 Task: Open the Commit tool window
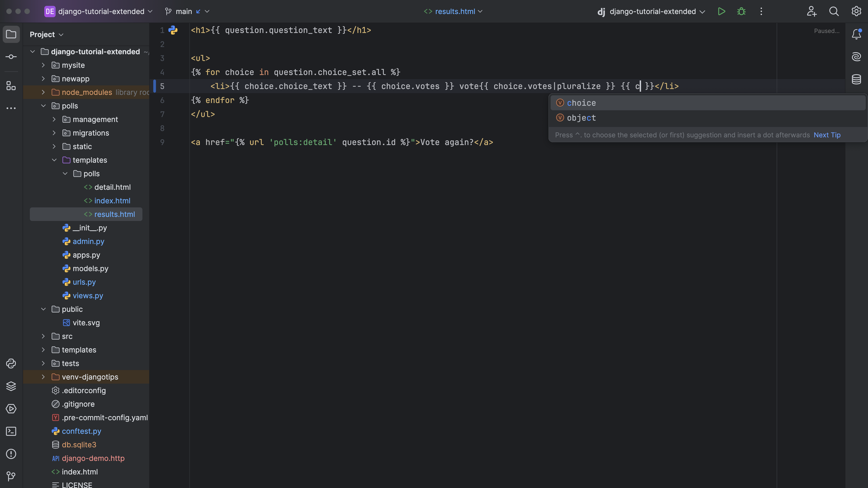pos(11,56)
